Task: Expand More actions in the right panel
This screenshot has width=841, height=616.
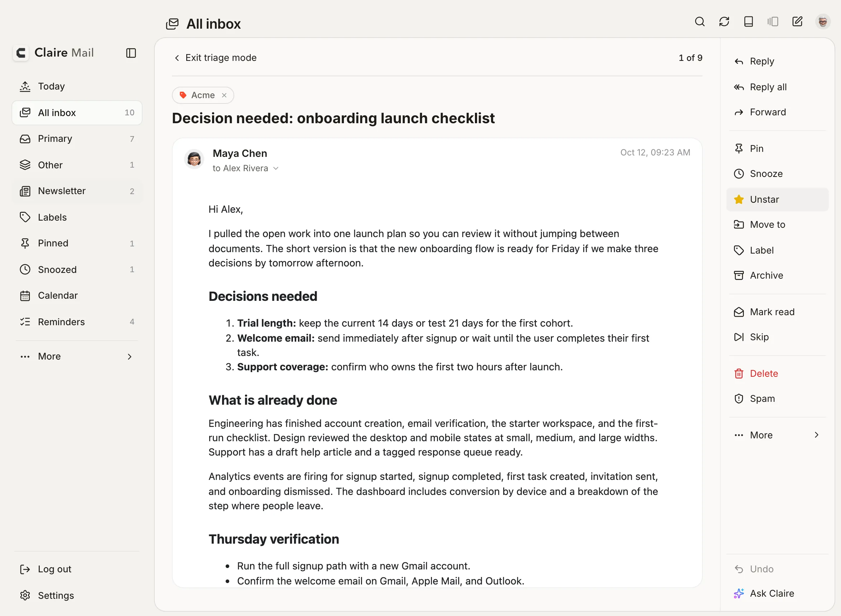Action: [777, 435]
